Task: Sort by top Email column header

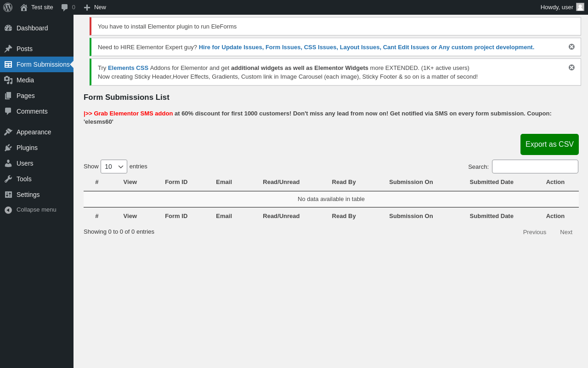Action: (224, 182)
